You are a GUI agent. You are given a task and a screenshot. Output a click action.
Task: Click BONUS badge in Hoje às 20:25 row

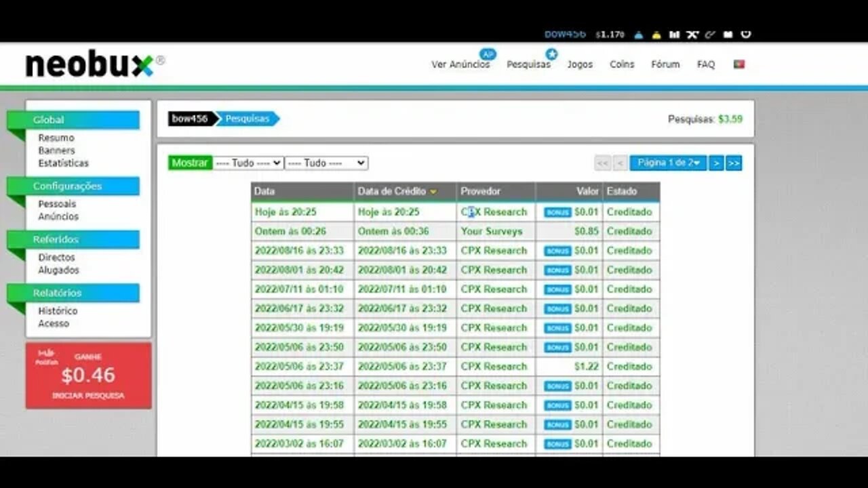pyautogui.click(x=557, y=212)
